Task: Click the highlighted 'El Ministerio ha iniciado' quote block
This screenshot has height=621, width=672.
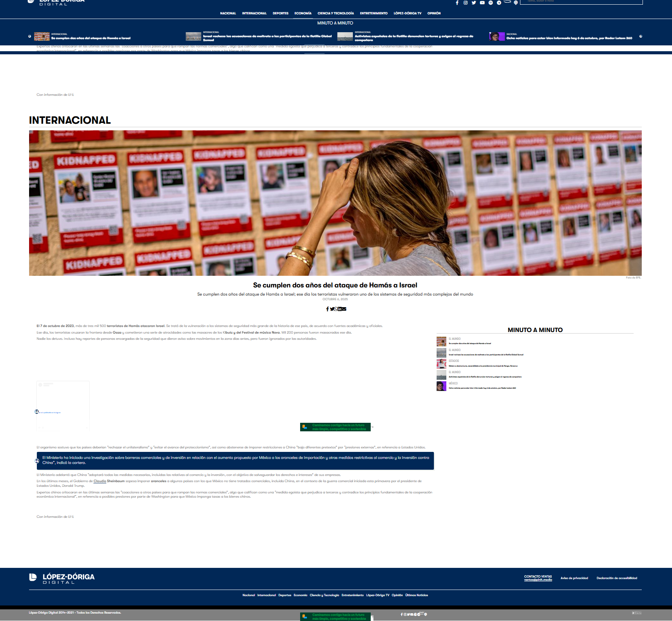Action: (x=235, y=460)
